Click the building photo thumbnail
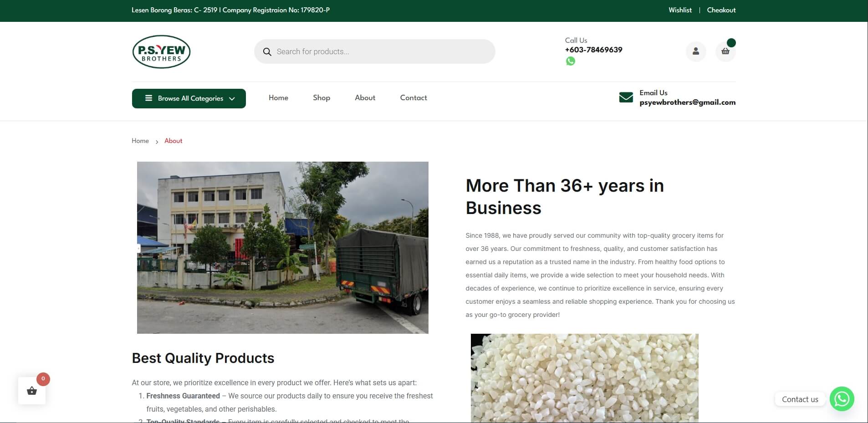Screen dimensions: 868x423 click(283, 248)
